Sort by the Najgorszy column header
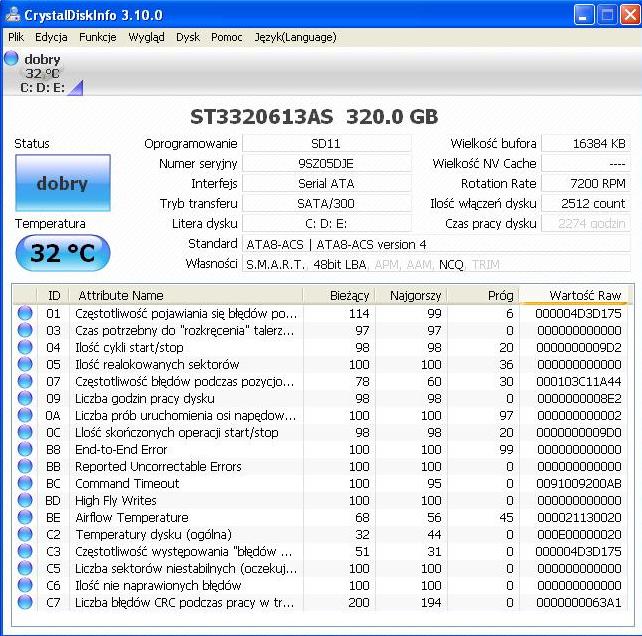The height and width of the screenshot is (636, 642). tap(411, 295)
